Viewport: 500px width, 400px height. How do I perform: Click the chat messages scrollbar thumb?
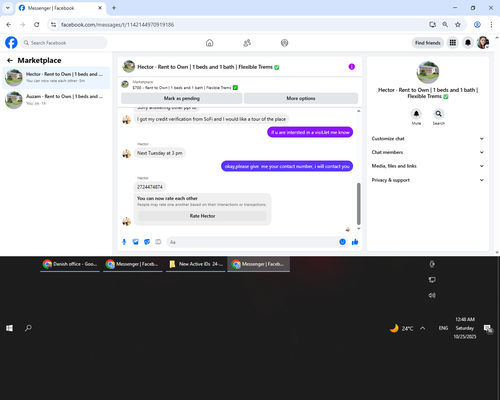pos(359,203)
